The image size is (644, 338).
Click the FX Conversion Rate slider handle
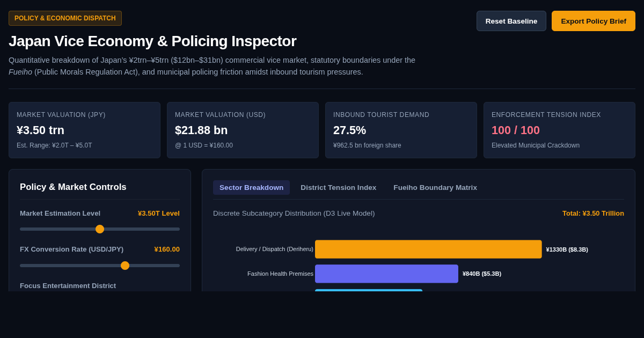(x=125, y=266)
